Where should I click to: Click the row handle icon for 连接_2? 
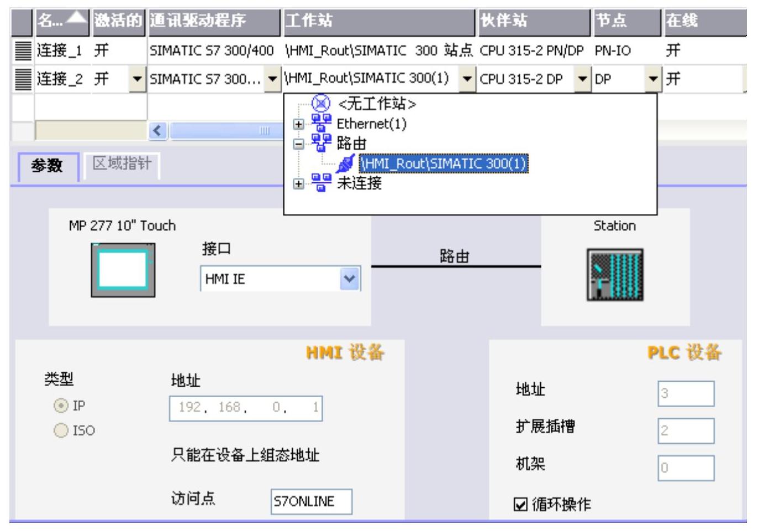click(x=23, y=79)
